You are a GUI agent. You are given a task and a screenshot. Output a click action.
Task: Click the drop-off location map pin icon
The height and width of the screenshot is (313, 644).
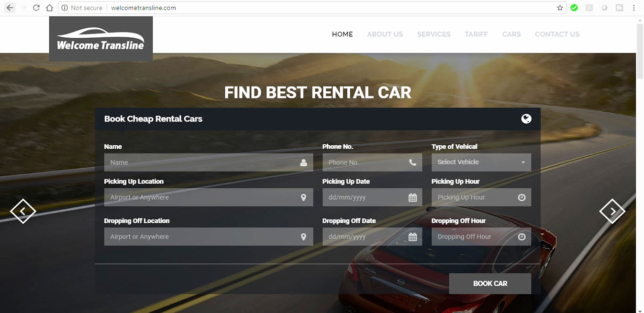point(303,237)
